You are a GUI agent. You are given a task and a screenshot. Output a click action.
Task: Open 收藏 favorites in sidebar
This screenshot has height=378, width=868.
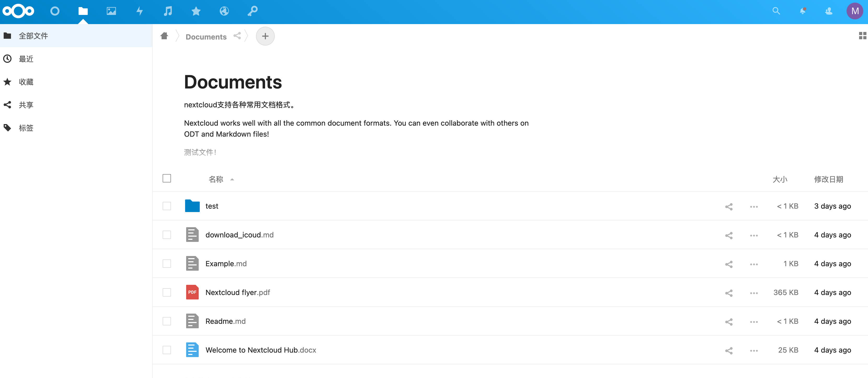[x=76, y=82]
